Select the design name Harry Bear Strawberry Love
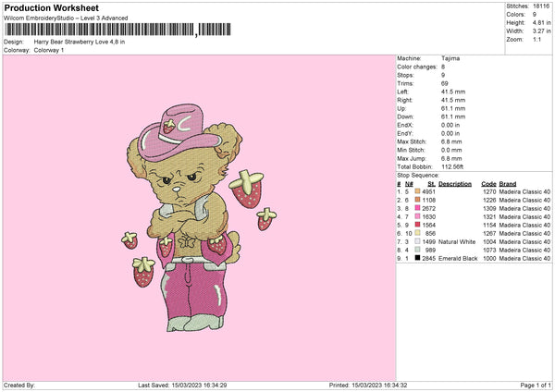The image size is (555, 392). tap(80, 42)
